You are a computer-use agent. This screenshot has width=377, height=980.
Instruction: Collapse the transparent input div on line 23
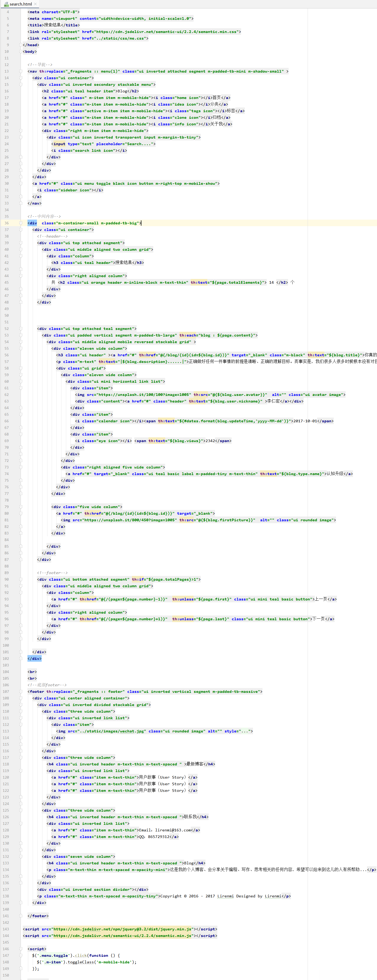pos(21,137)
